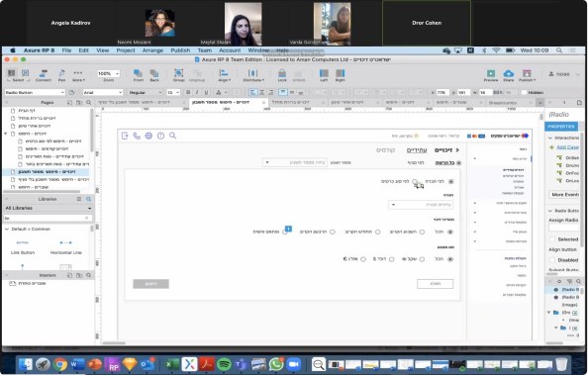Click the phone icon in canvas header

click(137, 136)
